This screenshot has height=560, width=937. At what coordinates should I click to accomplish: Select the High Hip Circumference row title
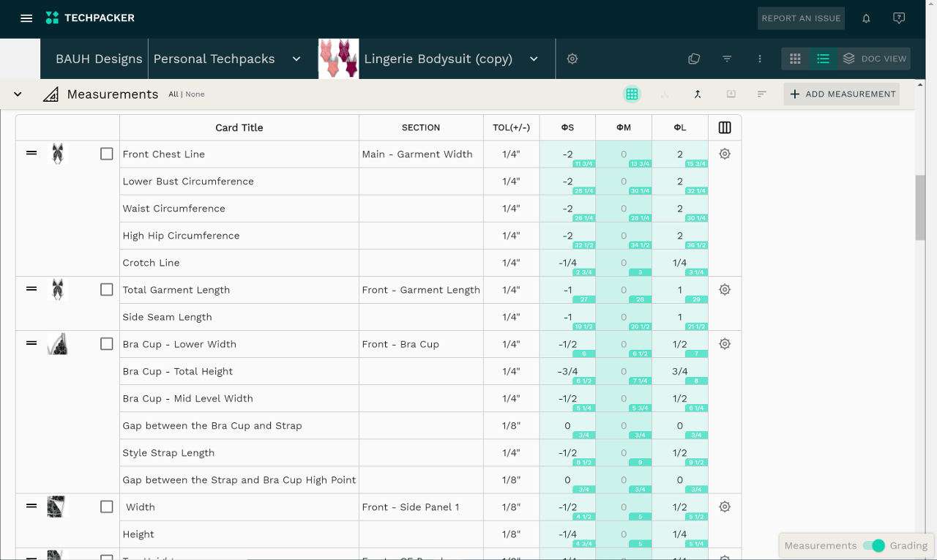tap(181, 236)
